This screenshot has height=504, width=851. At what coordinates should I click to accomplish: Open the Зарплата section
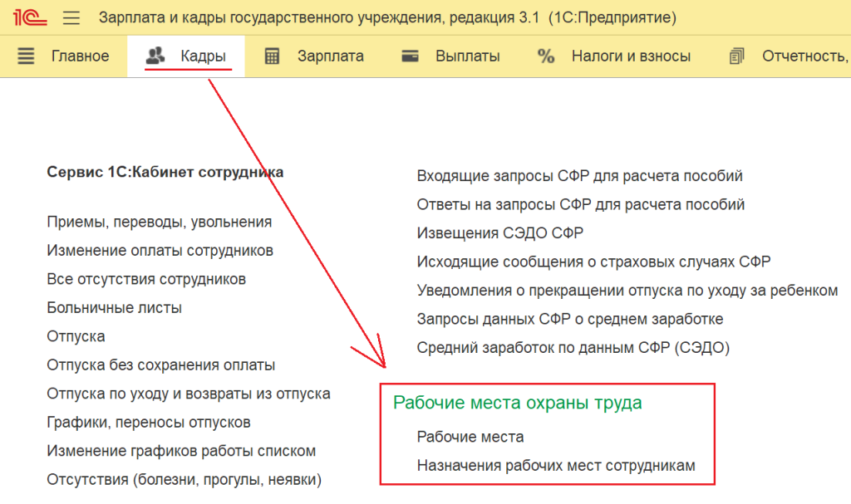[331, 56]
